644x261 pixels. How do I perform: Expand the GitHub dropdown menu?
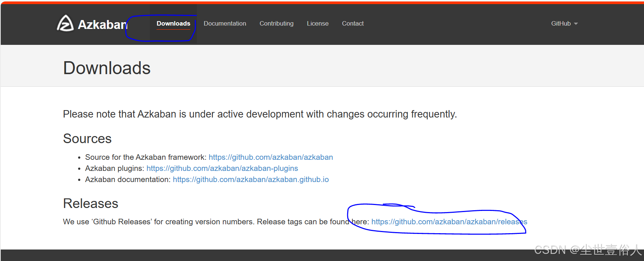(x=564, y=23)
